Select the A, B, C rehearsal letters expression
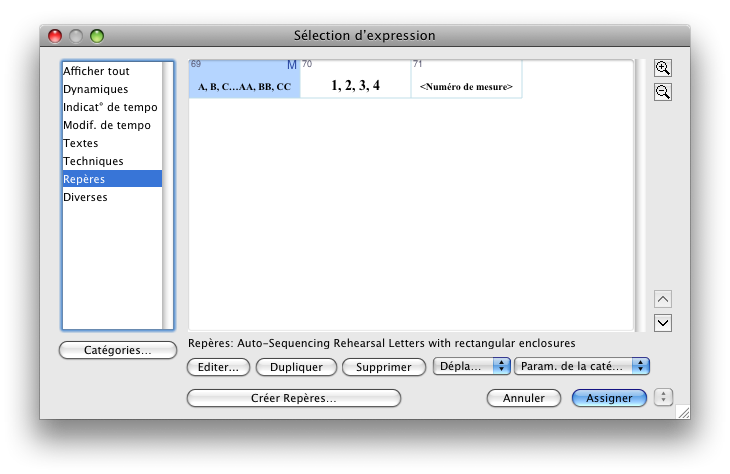The width and height of the screenshot is (730, 474). click(244, 79)
